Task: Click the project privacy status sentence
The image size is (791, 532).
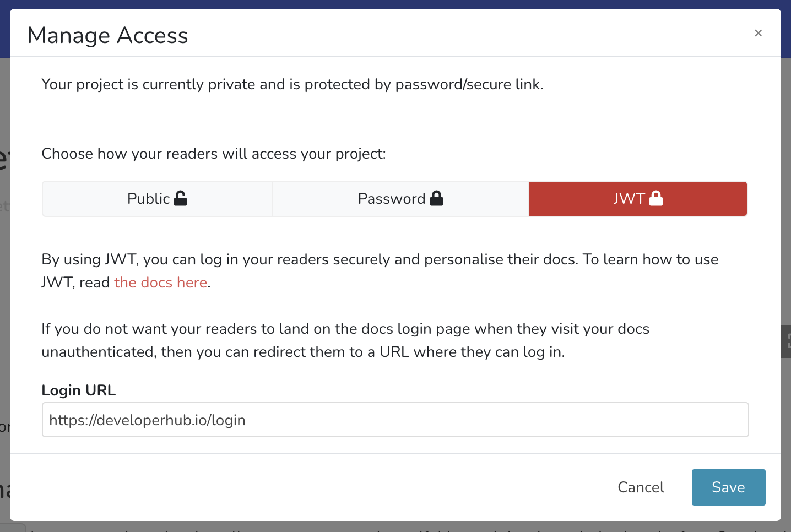Action: tap(292, 84)
